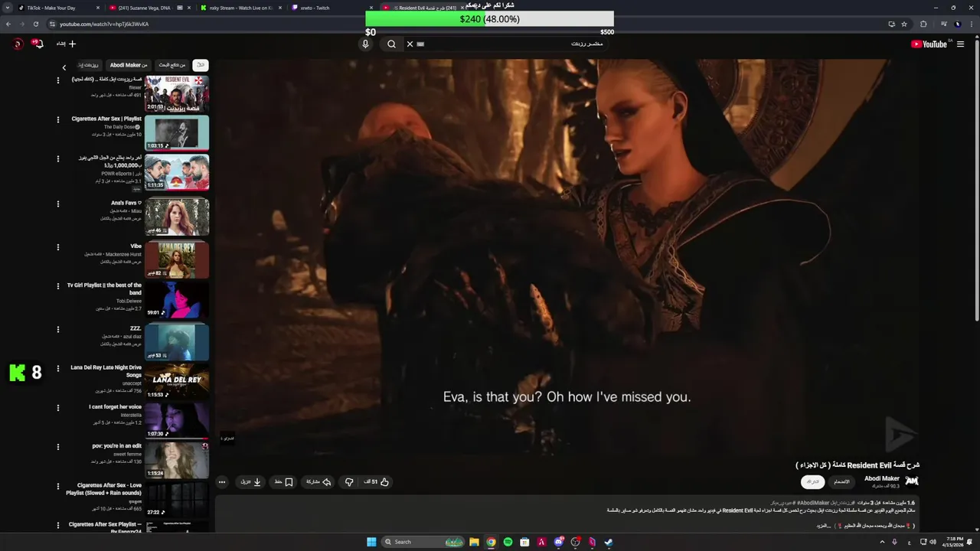The image size is (980, 551).
Task: Open options menu for Resident Evil story video
Action: pos(58,80)
